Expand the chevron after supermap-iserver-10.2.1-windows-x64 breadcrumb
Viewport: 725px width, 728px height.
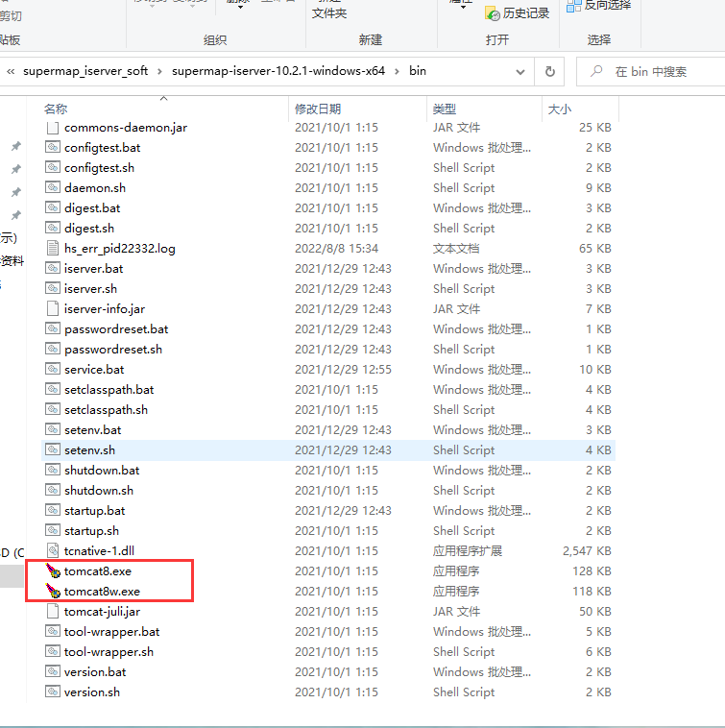tap(397, 71)
